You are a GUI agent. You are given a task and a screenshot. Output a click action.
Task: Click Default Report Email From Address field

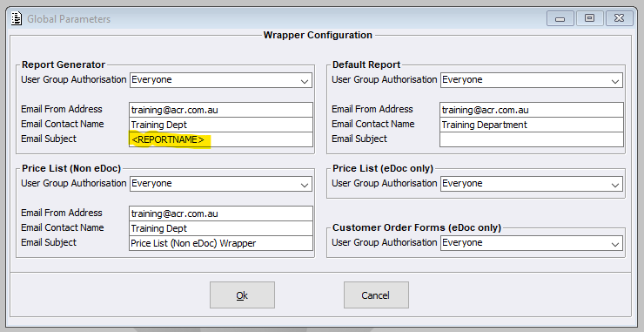point(532,110)
